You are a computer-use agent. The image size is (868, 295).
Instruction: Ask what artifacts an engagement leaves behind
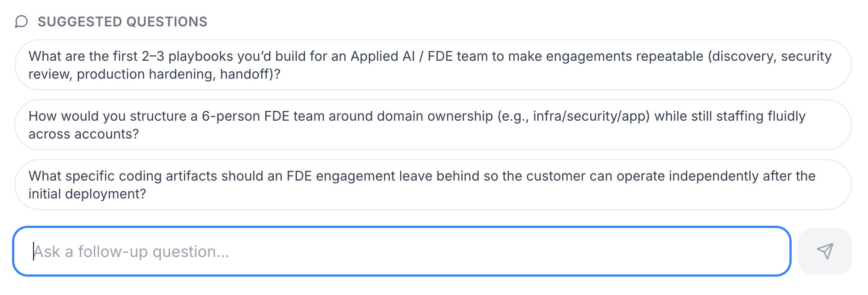tap(433, 185)
